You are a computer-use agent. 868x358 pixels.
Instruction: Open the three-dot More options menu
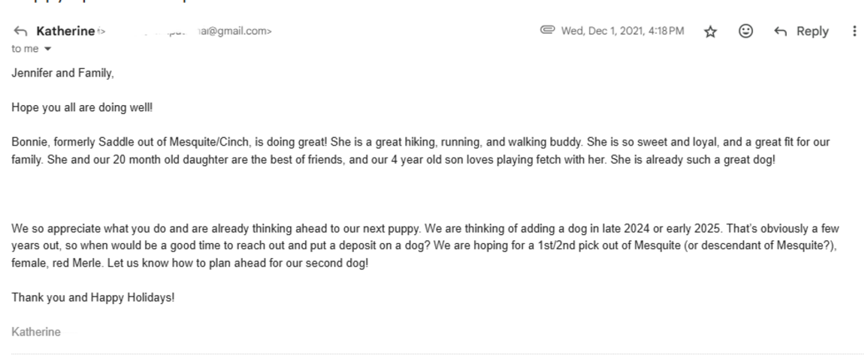click(854, 31)
